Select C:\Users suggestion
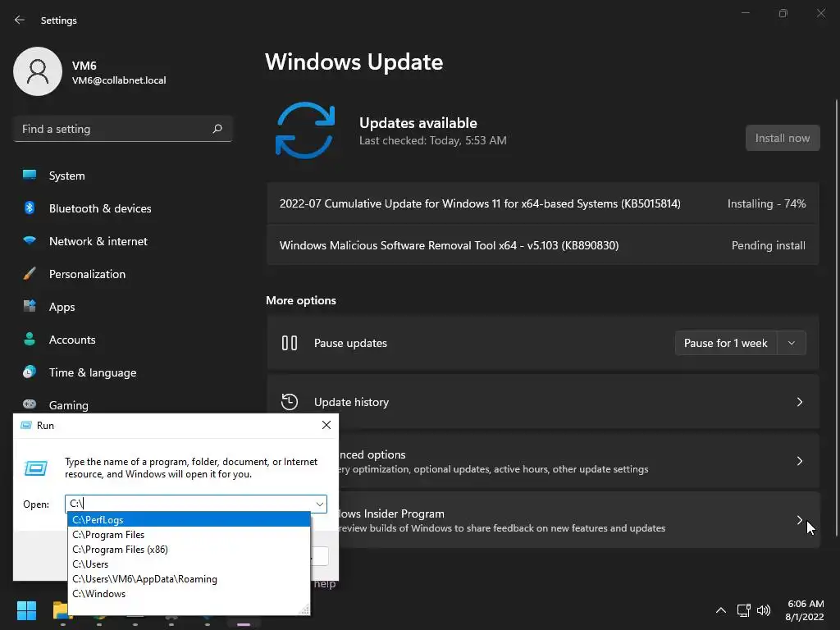The height and width of the screenshot is (630, 840). (x=189, y=564)
